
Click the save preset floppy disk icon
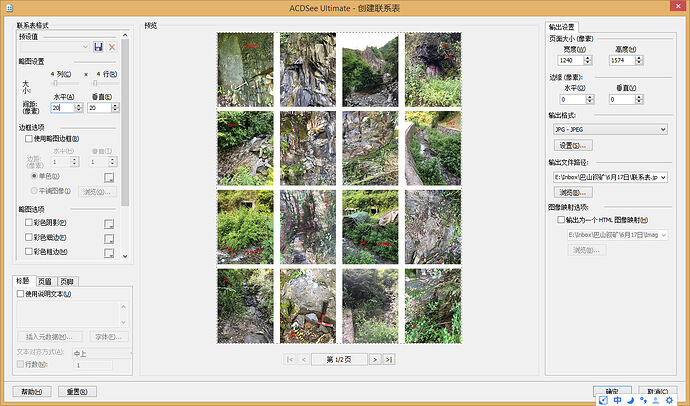[98, 47]
